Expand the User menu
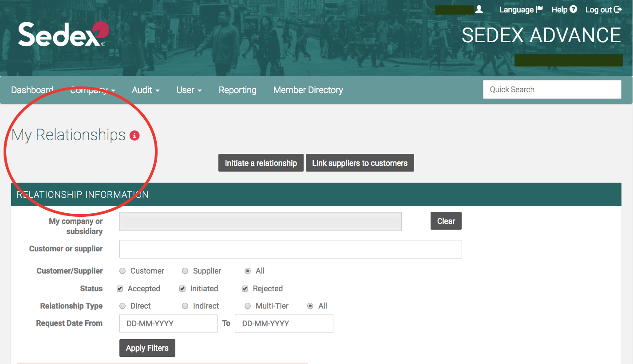The height and width of the screenshot is (364, 633). coord(189,90)
